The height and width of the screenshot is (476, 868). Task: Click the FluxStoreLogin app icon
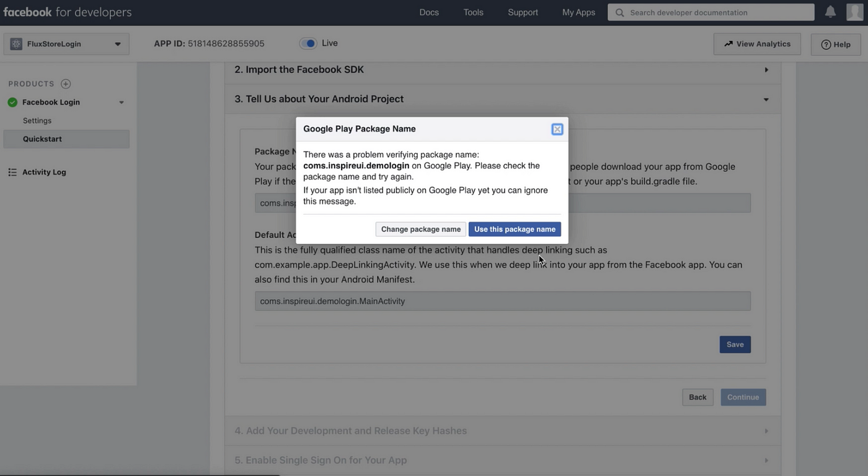click(16, 44)
